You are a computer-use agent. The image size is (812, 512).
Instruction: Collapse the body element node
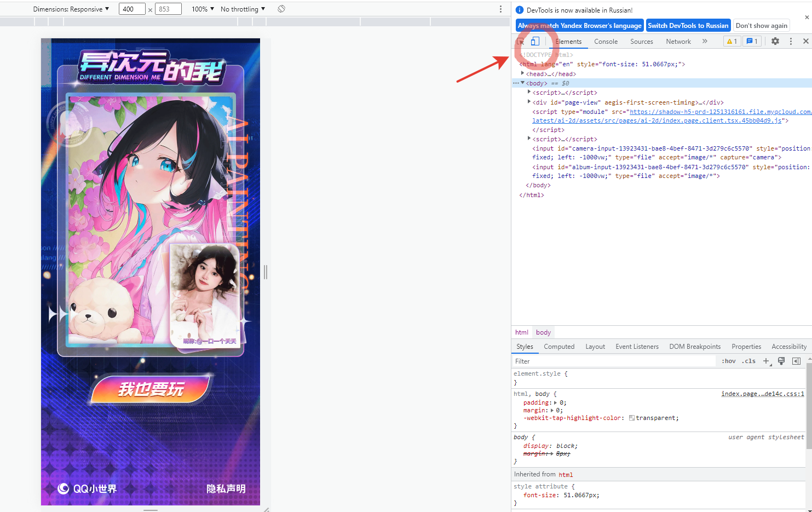(523, 83)
